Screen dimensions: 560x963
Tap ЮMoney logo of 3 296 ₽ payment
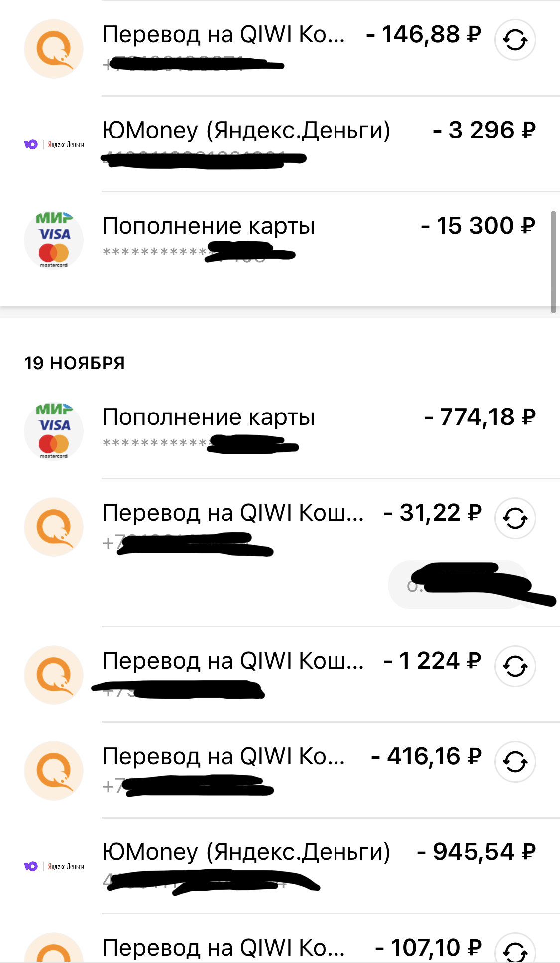coord(54,144)
